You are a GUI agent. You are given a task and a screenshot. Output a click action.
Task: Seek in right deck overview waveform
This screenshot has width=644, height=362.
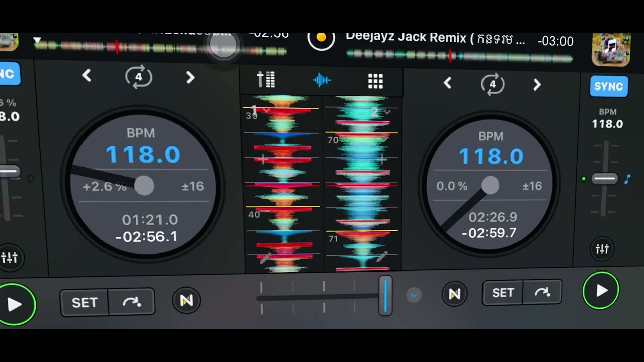[459, 56]
